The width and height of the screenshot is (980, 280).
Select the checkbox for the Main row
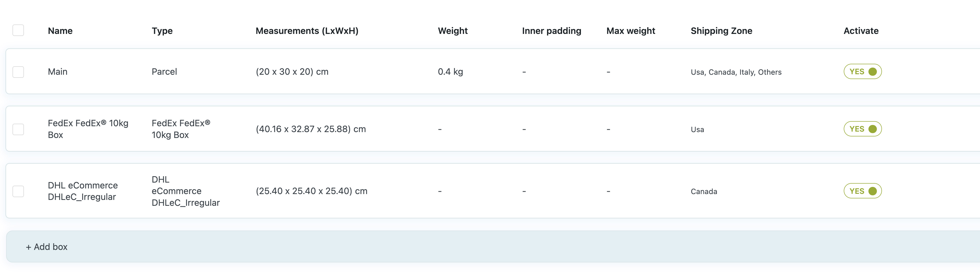18,71
